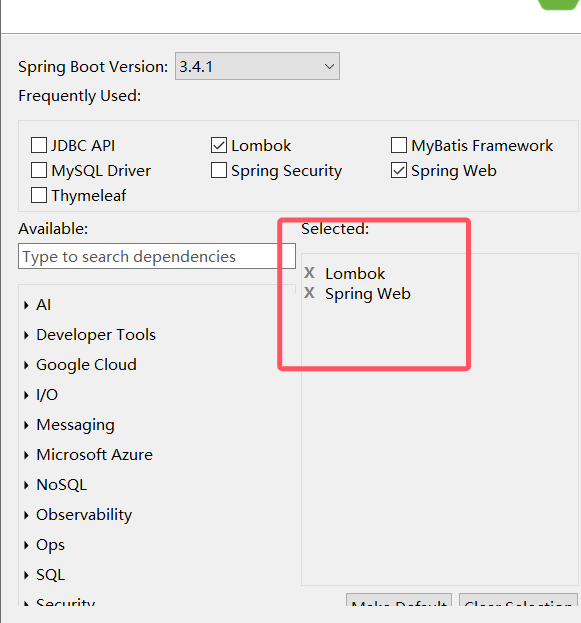The image size is (581, 623).
Task: Expand Developer Tools category
Action: click(x=26, y=335)
